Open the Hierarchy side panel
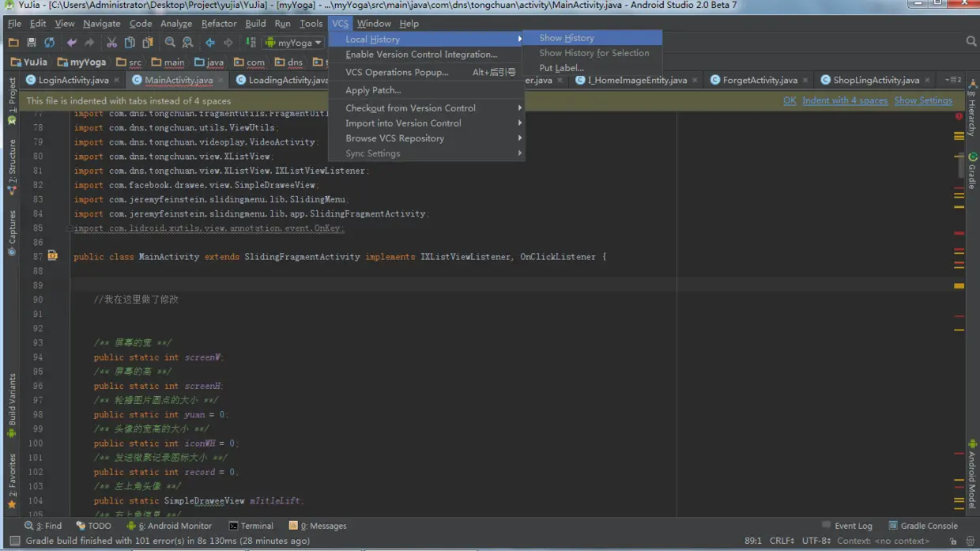 click(x=972, y=107)
